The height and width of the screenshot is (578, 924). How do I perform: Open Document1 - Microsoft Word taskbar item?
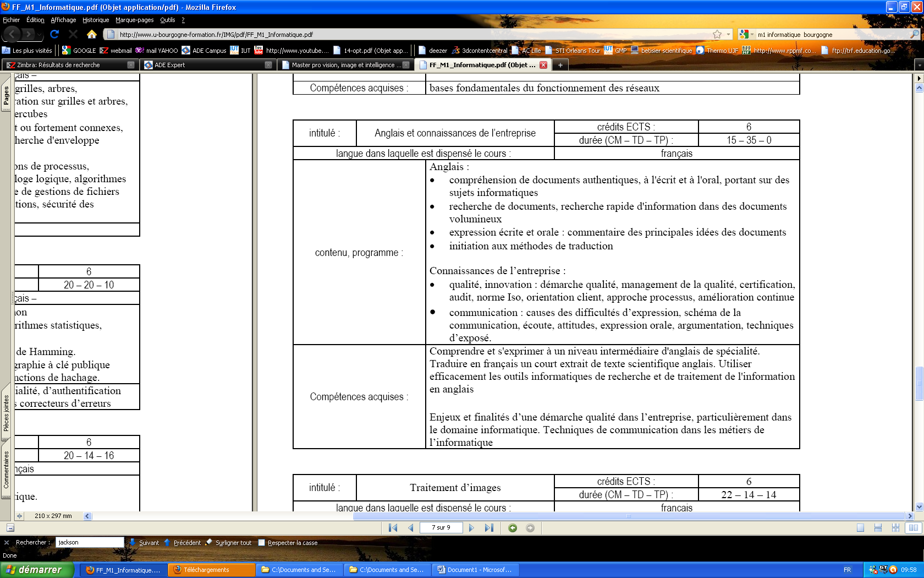point(475,570)
